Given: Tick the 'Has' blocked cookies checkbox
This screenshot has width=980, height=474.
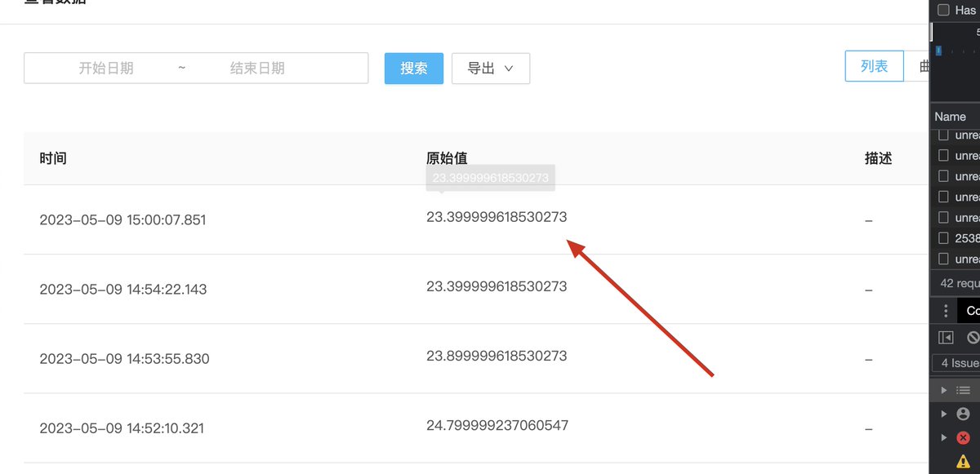Looking at the screenshot, I should [943, 10].
